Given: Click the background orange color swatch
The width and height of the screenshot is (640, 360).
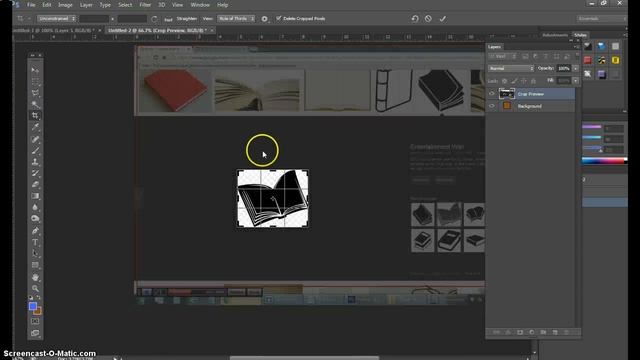Looking at the screenshot, I should (x=38, y=312).
